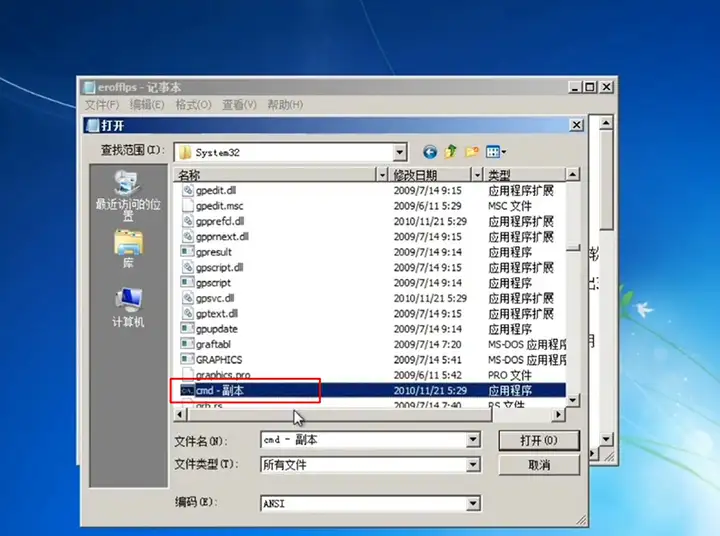Screen dimensions: 720x536
Task: Close the 打开 dialog
Action: pos(576,125)
